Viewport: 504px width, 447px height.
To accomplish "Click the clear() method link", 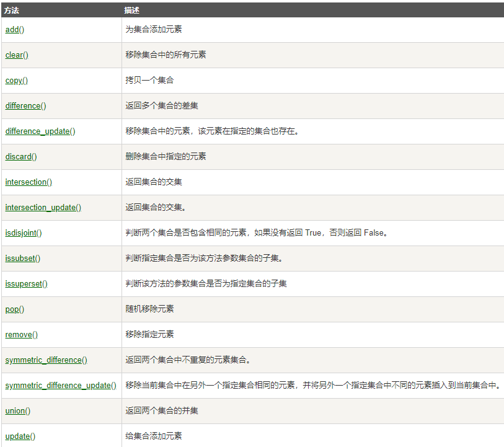I will pyautogui.click(x=17, y=55).
